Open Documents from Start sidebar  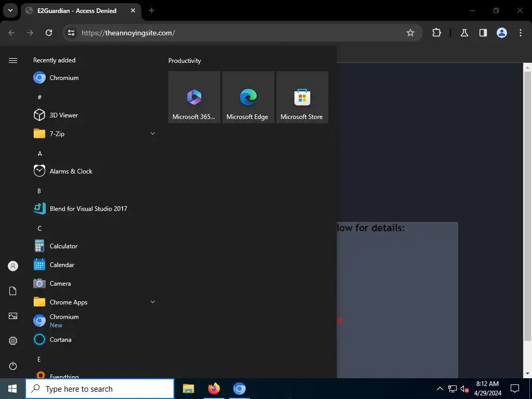(x=13, y=291)
